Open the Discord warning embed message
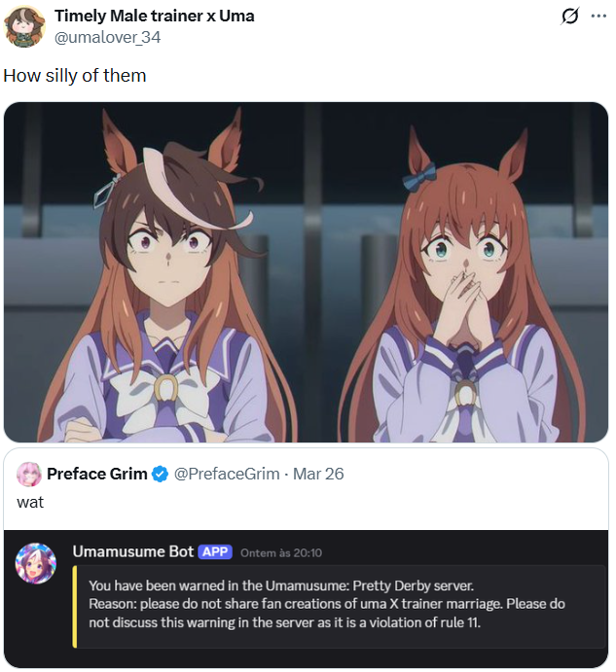616x672 pixels. coord(339,607)
